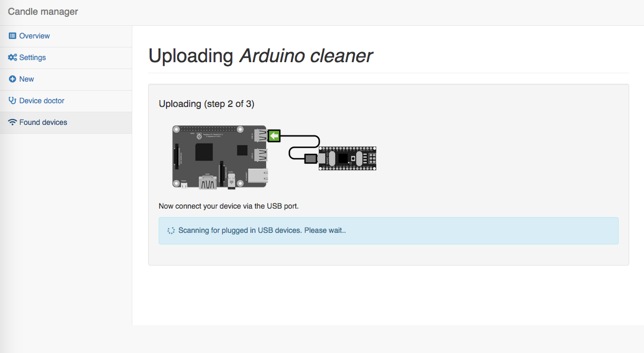This screenshot has width=644, height=353.
Task: Click the Candle manager title
Action: pyautogui.click(x=43, y=11)
